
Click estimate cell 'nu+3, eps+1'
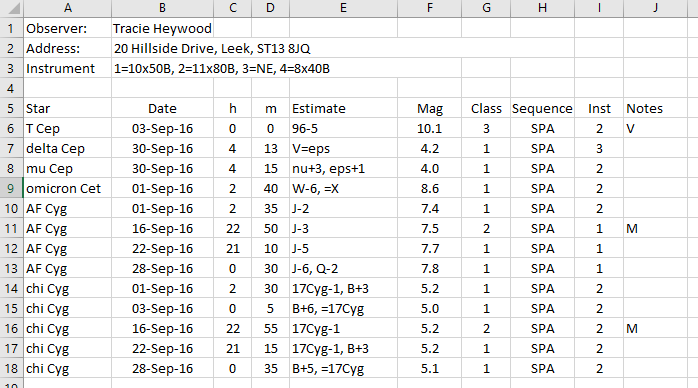(343, 169)
